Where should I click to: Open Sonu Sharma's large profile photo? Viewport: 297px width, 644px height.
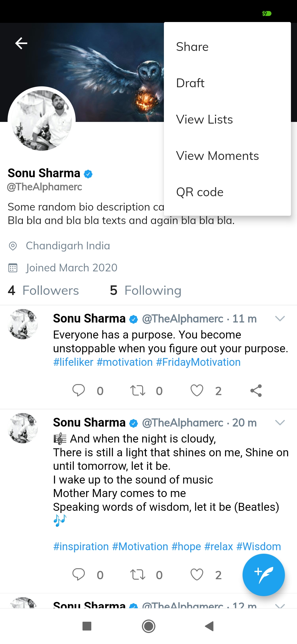[42, 120]
